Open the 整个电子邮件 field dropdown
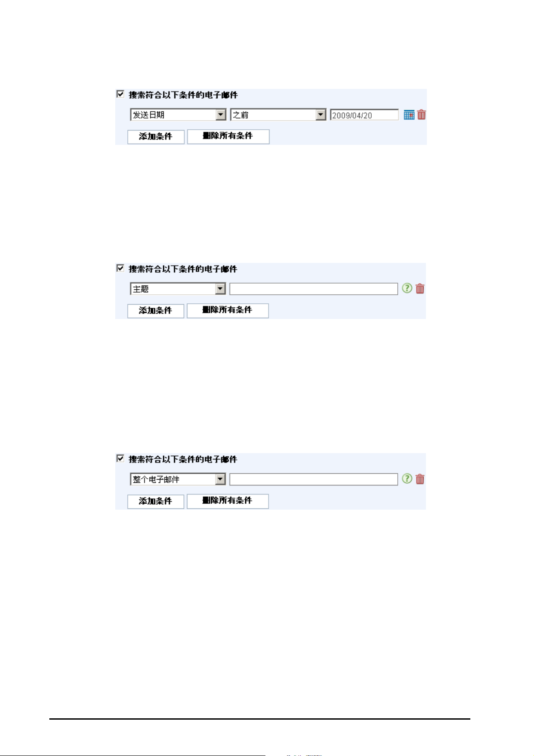 (178, 479)
